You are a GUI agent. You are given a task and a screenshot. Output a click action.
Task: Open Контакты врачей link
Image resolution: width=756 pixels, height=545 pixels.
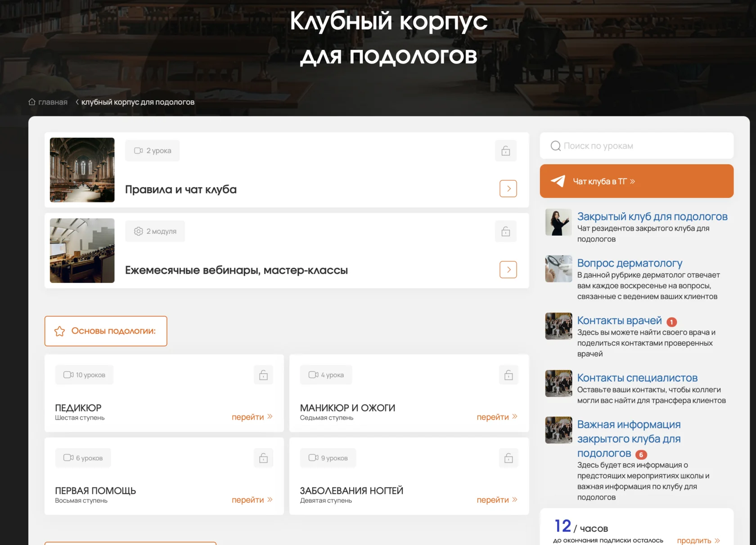(x=620, y=320)
